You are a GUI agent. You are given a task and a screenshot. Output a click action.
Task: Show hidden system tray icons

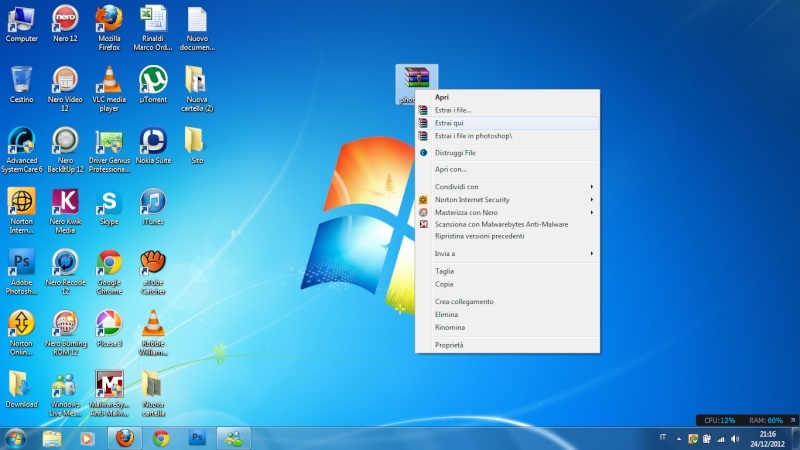pyautogui.click(x=679, y=439)
